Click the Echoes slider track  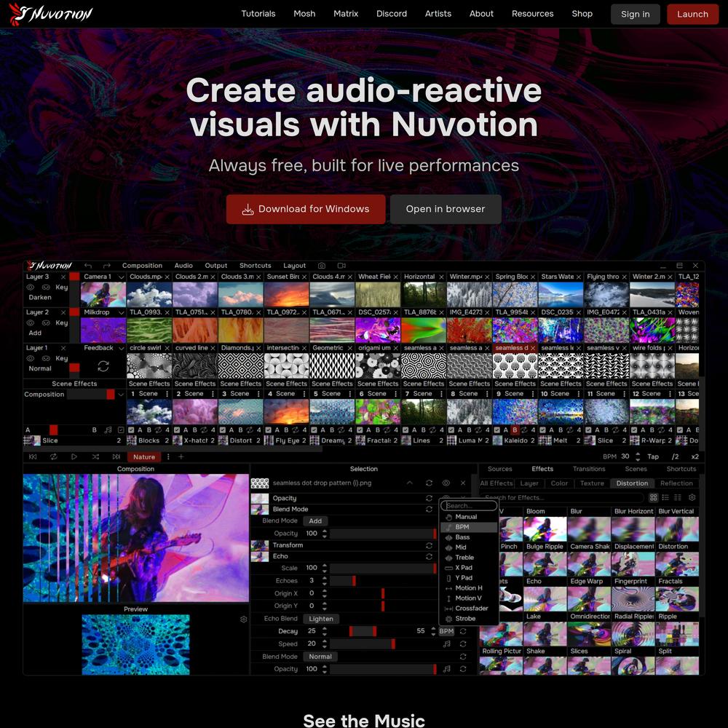[x=383, y=581]
